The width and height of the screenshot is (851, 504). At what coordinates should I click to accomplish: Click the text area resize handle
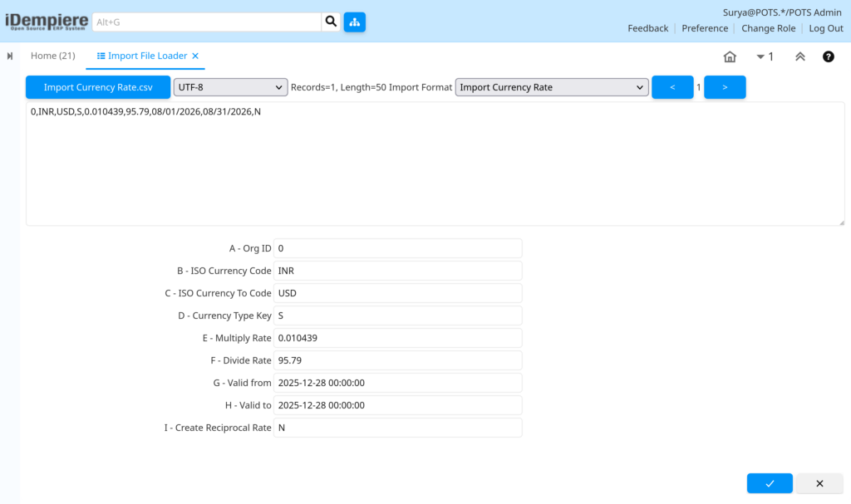pyautogui.click(x=841, y=223)
